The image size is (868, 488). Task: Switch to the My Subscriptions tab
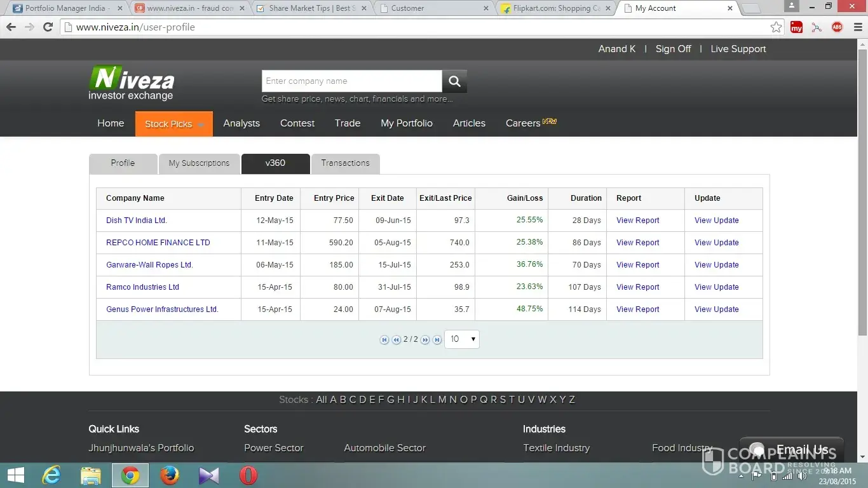(x=199, y=163)
